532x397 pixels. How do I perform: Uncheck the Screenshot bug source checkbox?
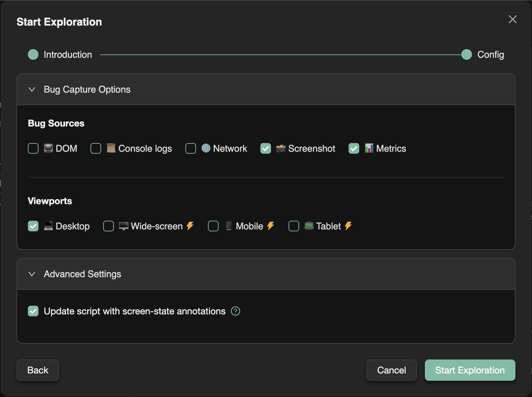click(x=266, y=148)
